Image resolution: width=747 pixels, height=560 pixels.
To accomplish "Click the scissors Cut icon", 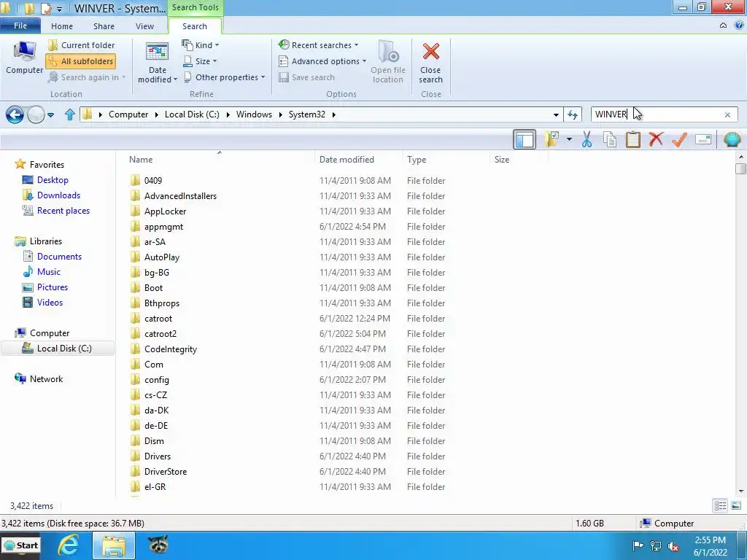I will pos(587,139).
